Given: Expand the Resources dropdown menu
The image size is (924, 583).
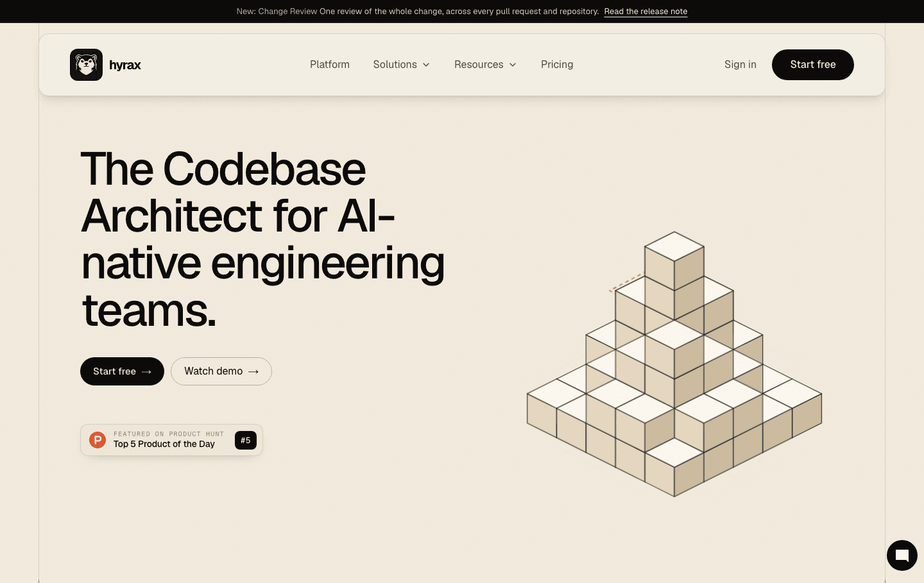Looking at the screenshot, I should pyautogui.click(x=486, y=65).
